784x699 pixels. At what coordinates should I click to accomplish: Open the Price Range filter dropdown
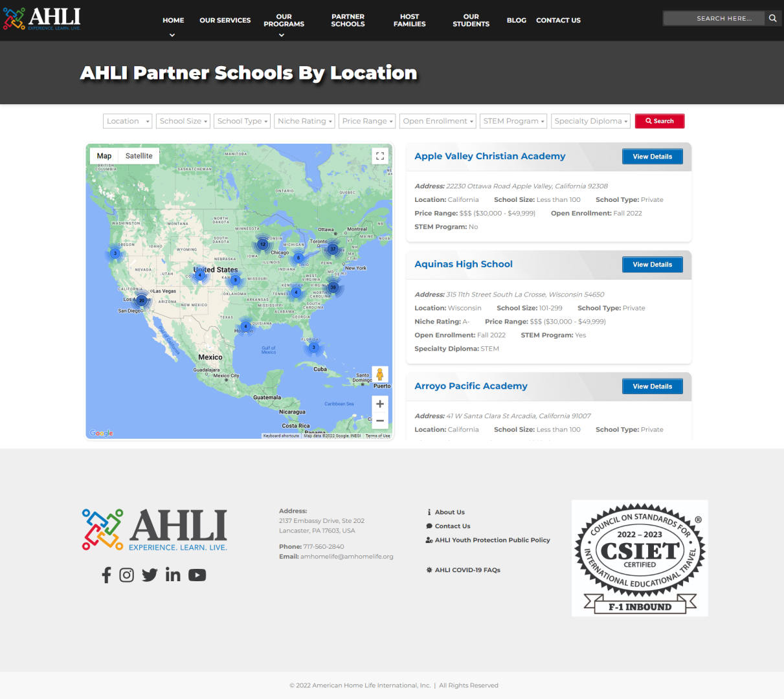point(367,121)
